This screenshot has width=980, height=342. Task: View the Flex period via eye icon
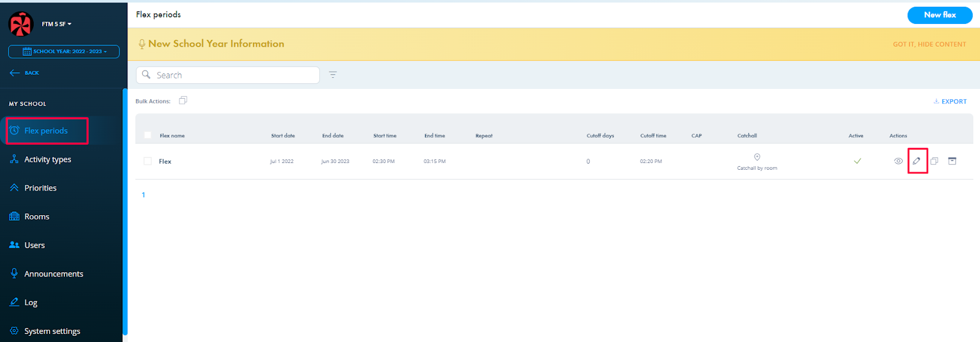point(899,161)
